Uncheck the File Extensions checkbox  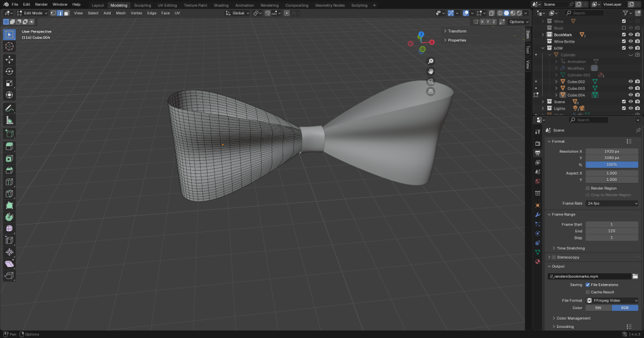587,285
